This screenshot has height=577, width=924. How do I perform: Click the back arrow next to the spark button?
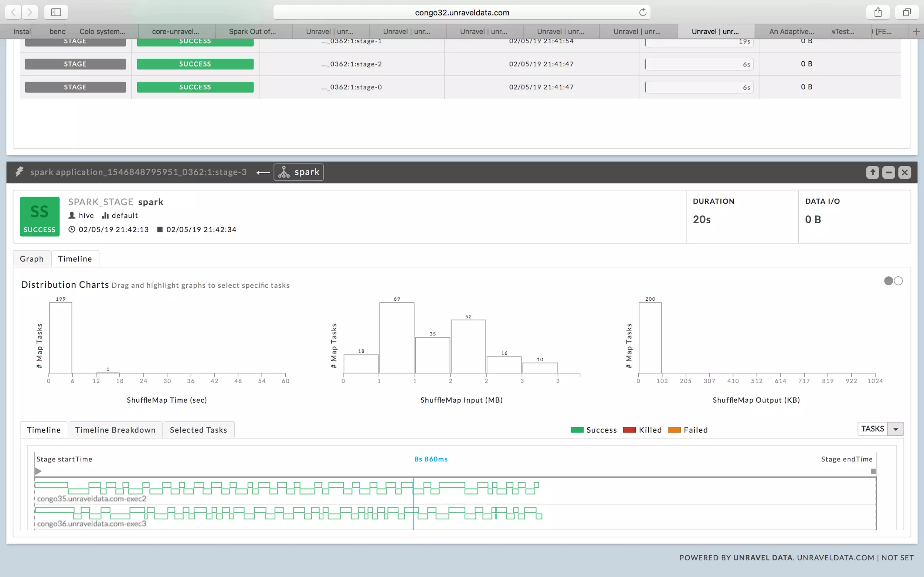coord(263,173)
